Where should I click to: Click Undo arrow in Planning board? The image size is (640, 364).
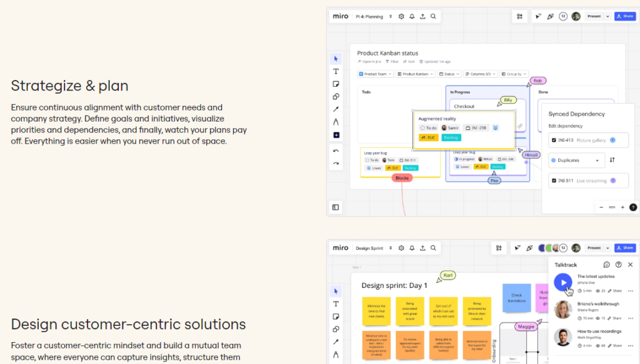[x=336, y=151]
